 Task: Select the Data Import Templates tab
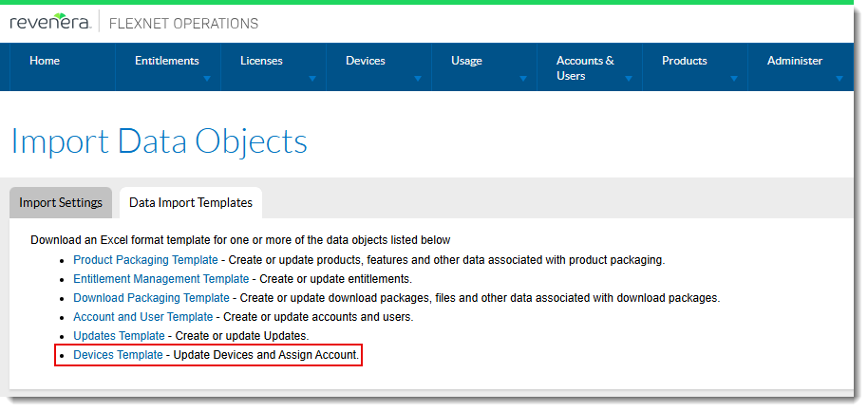[191, 202]
